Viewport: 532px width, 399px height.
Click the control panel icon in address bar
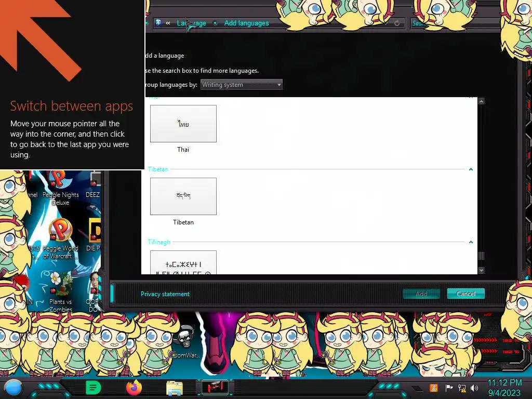[x=158, y=23]
